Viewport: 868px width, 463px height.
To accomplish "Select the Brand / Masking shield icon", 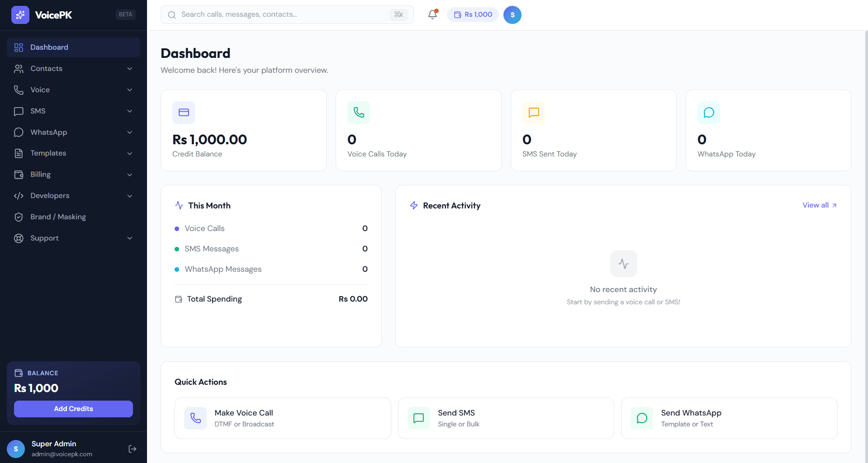I will (x=18, y=217).
